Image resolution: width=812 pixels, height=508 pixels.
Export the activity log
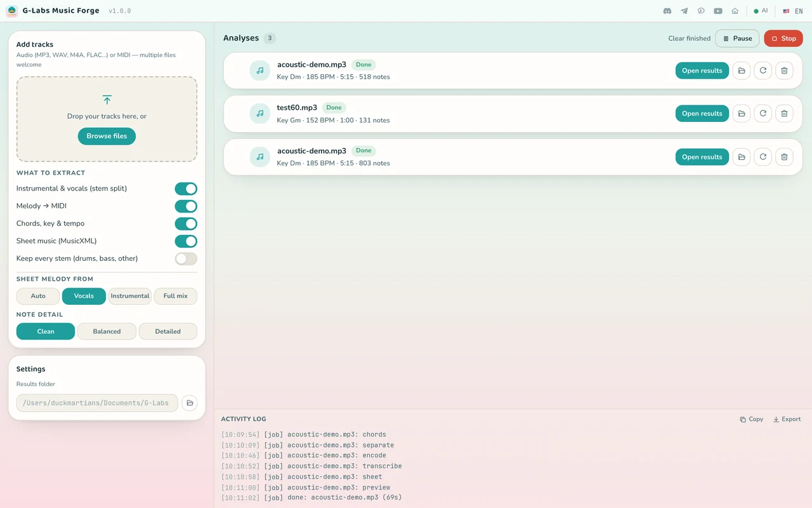coord(787,419)
